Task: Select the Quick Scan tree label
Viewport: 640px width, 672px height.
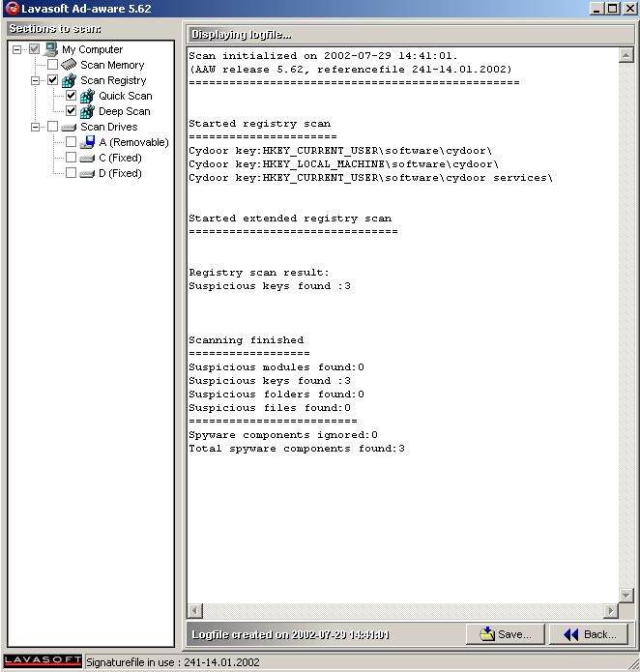Action: click(126, 96)
